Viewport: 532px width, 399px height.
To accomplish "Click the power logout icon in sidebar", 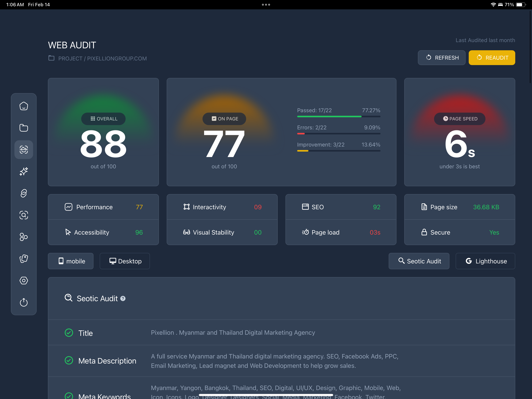I will [24, 302].
